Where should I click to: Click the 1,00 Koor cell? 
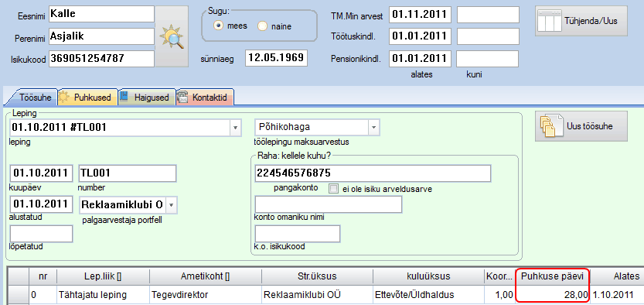[499, 295]
